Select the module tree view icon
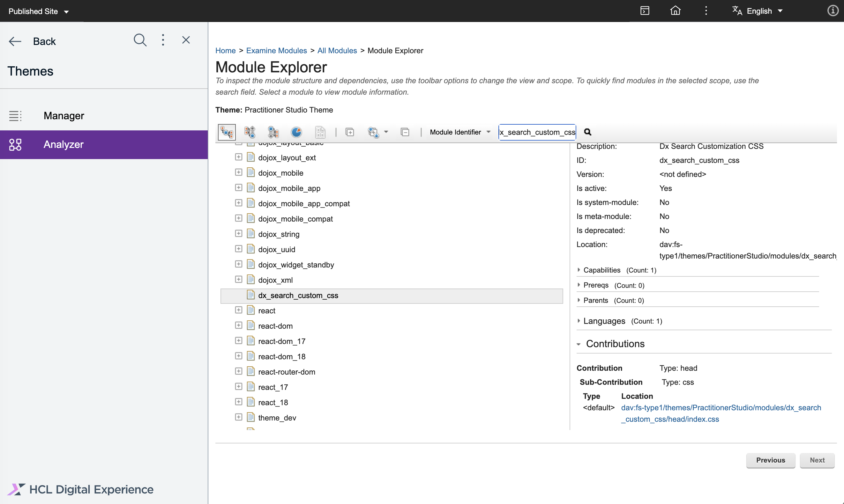 coord(226,132)
